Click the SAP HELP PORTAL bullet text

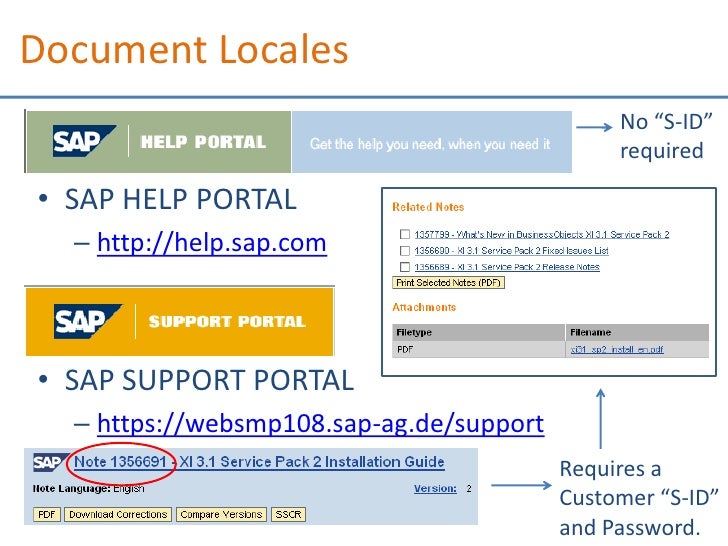click(x=181, y=200)
